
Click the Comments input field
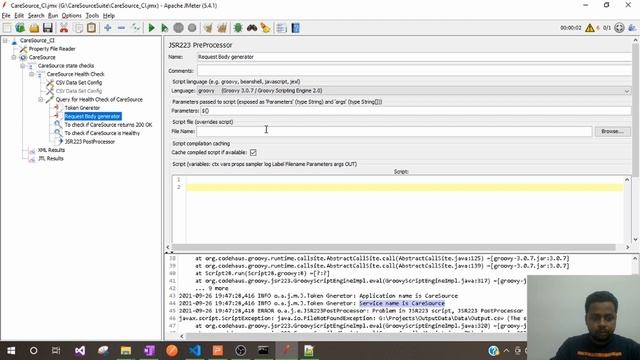coord(414,71)
